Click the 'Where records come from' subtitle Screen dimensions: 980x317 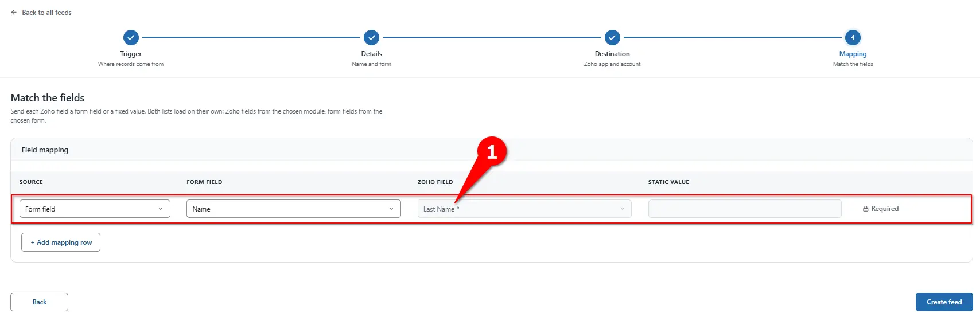pos(131,64)
